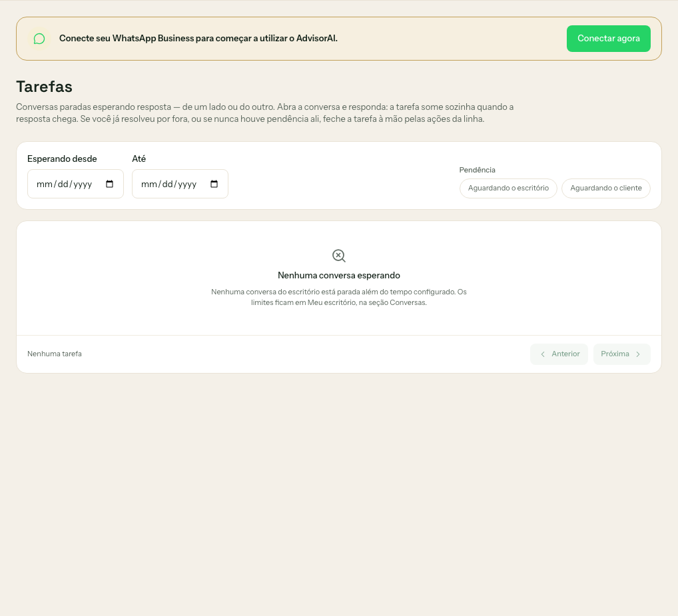Click the Nenhuma conversa esperando heading
The image size is (678, 616).
tap(339, 275)
